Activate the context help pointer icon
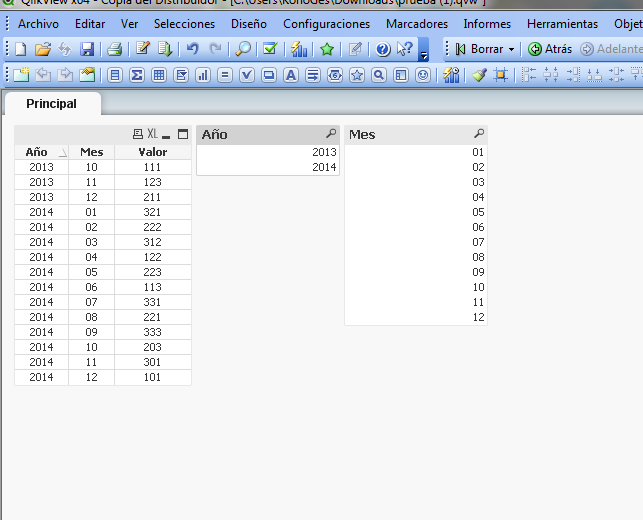Image resolution: width=643 pixels, height=520 pixels. (x=405, y=49)
